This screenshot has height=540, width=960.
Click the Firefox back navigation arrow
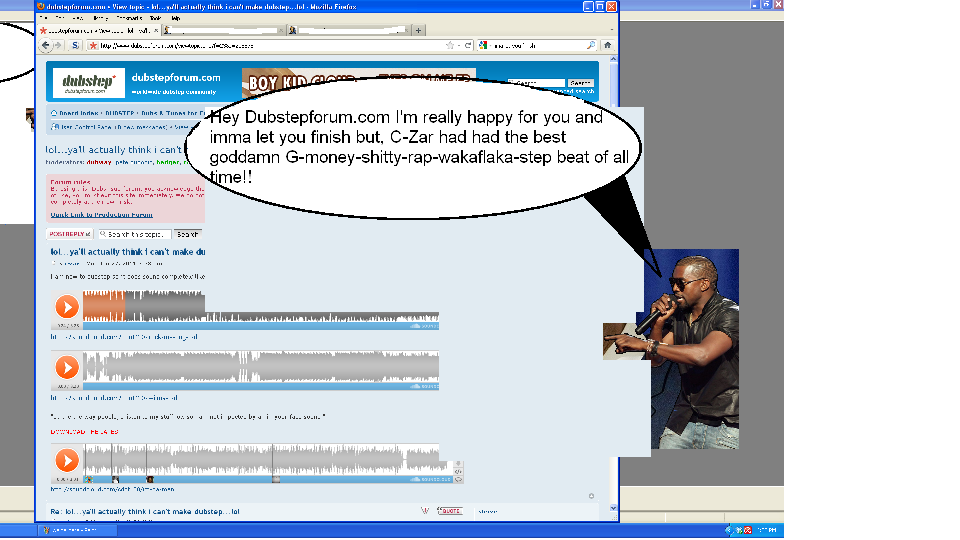(45, 45)
